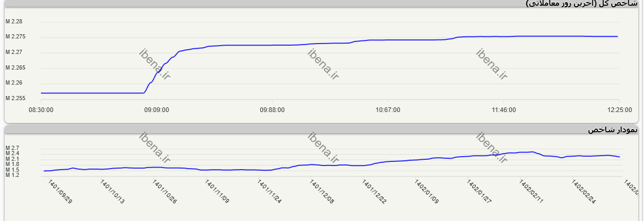Select the 08:30:00 start time axis label

(40, 109)
